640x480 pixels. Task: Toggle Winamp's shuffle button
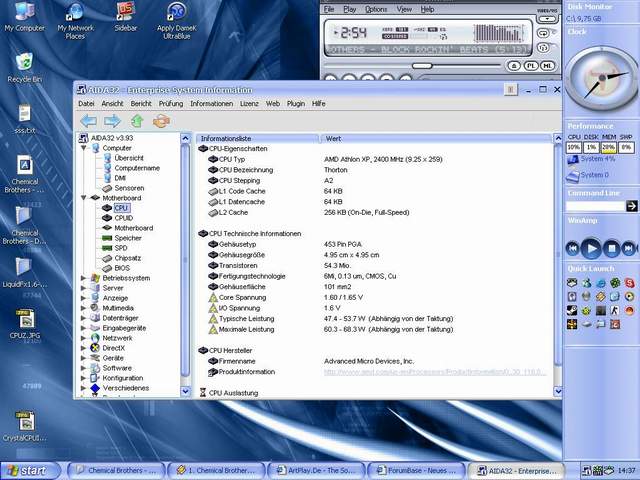543,48
